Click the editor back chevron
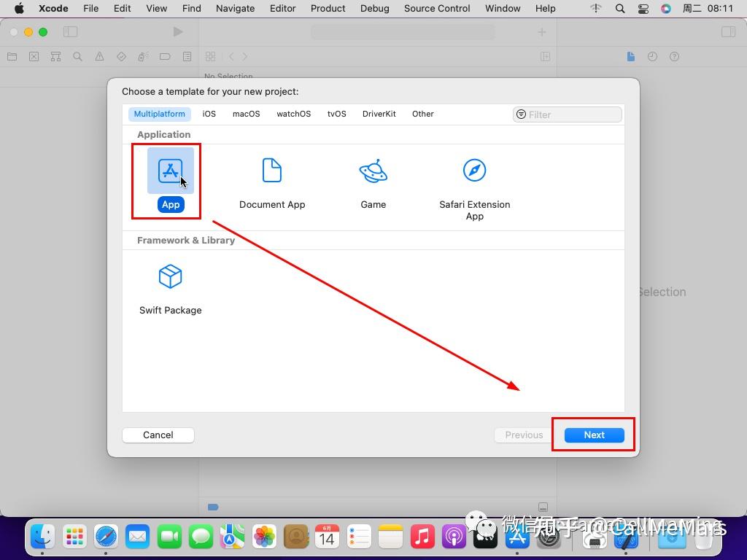The image size is (747, 560). click(x=231, y=57)
